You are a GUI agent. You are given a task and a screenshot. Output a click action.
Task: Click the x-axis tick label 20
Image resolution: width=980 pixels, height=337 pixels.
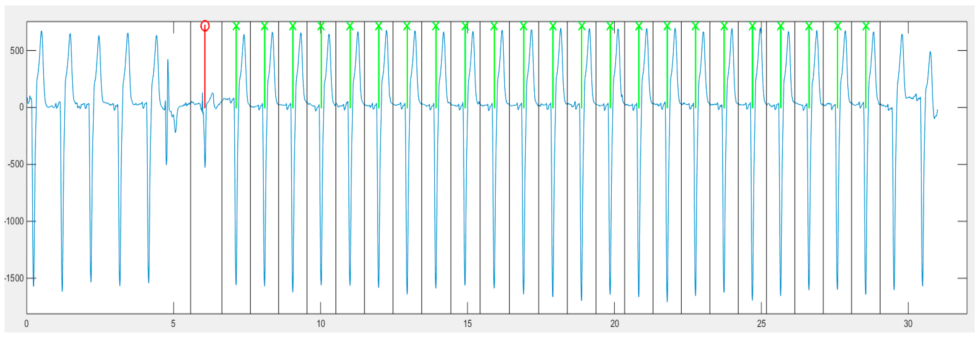coord(614,324)
